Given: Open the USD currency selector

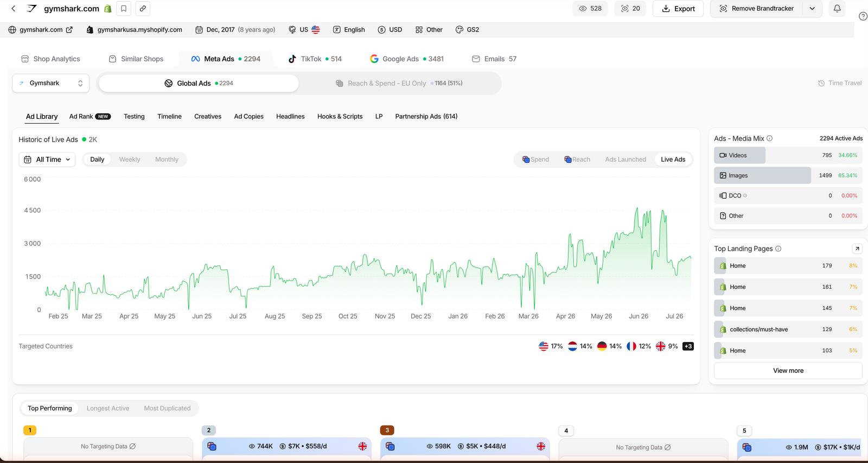Looking at the screenshot, I should coord(390,30).
